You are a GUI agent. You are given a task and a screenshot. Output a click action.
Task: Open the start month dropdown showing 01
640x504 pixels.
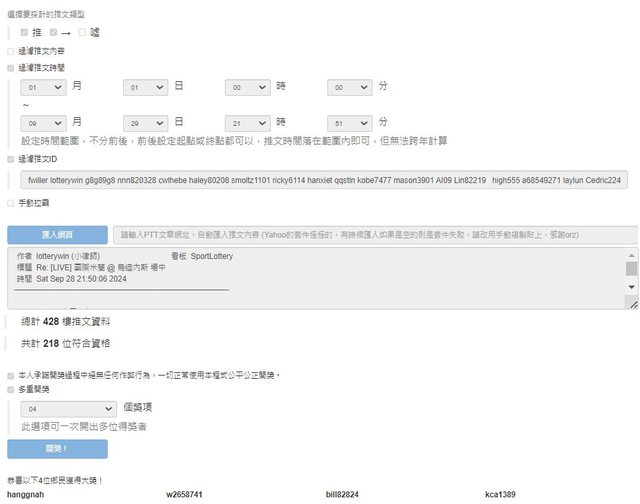click(x=43, y=88)
